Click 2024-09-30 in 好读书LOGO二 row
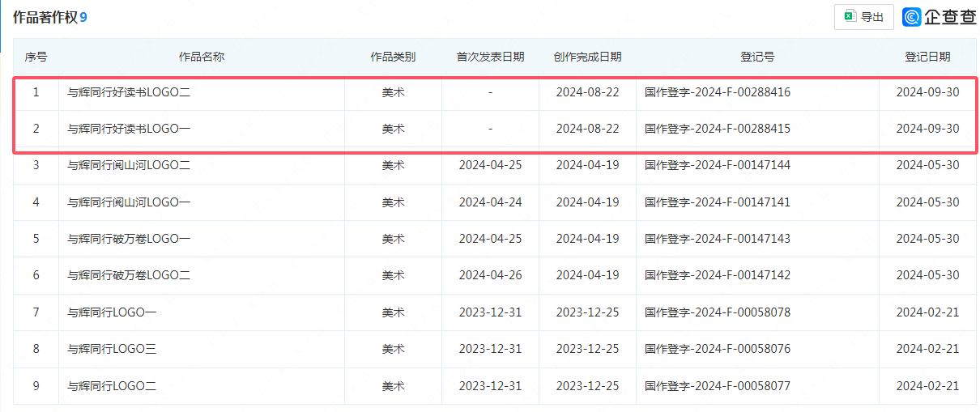The width and height of the screenshot is (980, 412). (927, 92)
